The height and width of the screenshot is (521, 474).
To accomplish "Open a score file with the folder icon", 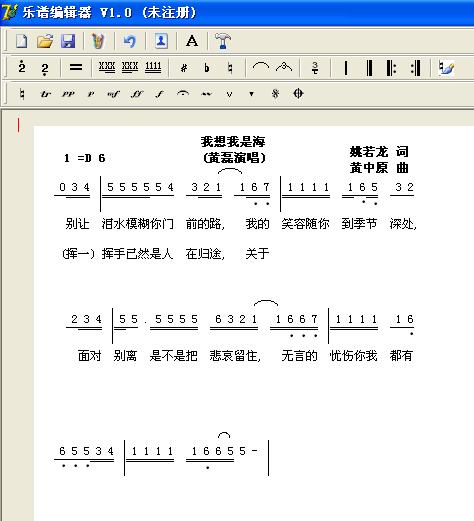I will [45, 41].
